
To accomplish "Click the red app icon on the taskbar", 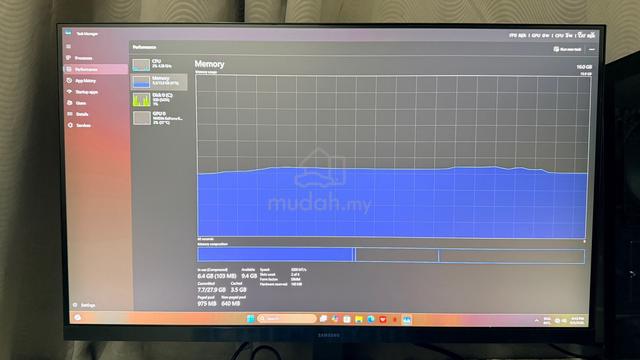I will 382,320.
